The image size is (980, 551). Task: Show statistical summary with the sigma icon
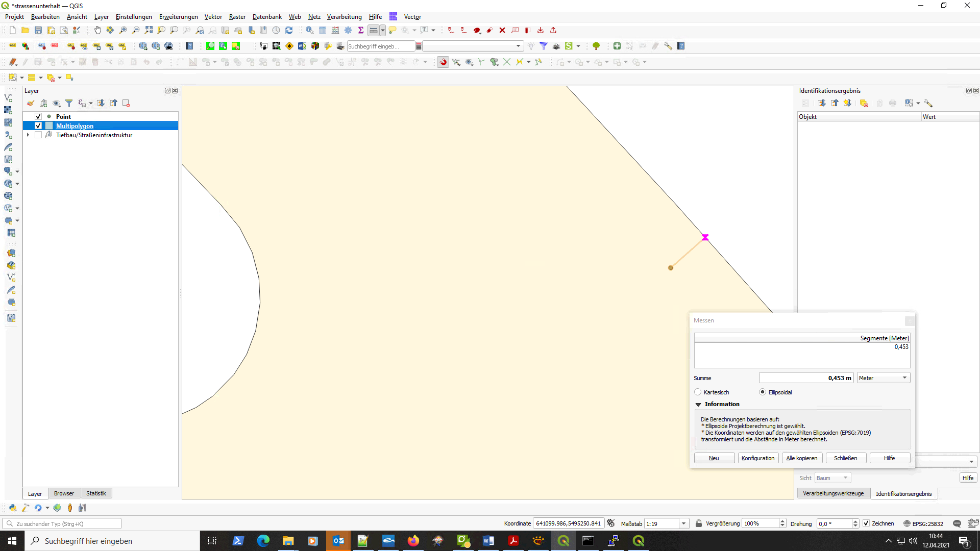tap(361, 30)
